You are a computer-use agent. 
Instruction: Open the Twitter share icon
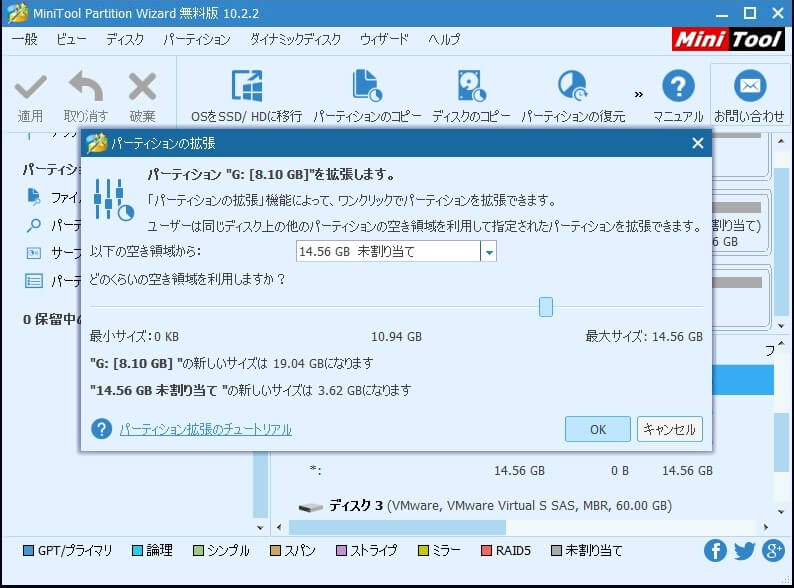tap(744, 551)
